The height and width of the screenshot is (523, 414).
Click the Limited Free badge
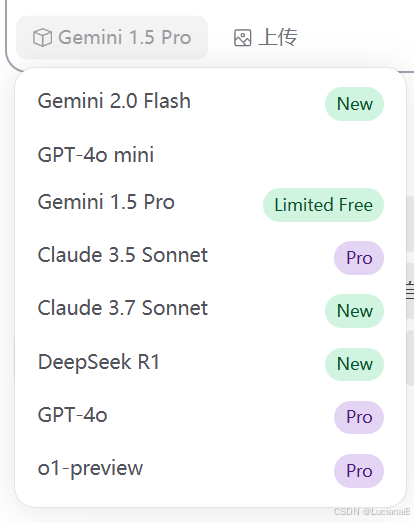tap(323, 205)
